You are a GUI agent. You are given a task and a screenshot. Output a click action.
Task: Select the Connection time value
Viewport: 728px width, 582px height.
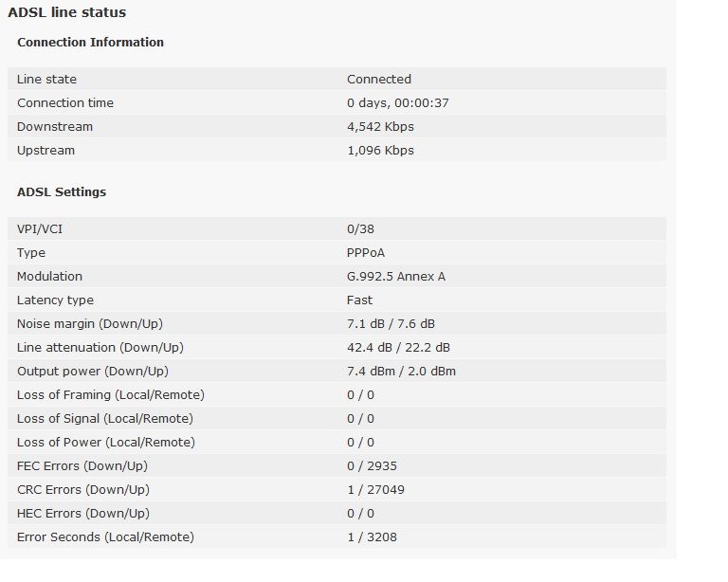pos(398,103)
